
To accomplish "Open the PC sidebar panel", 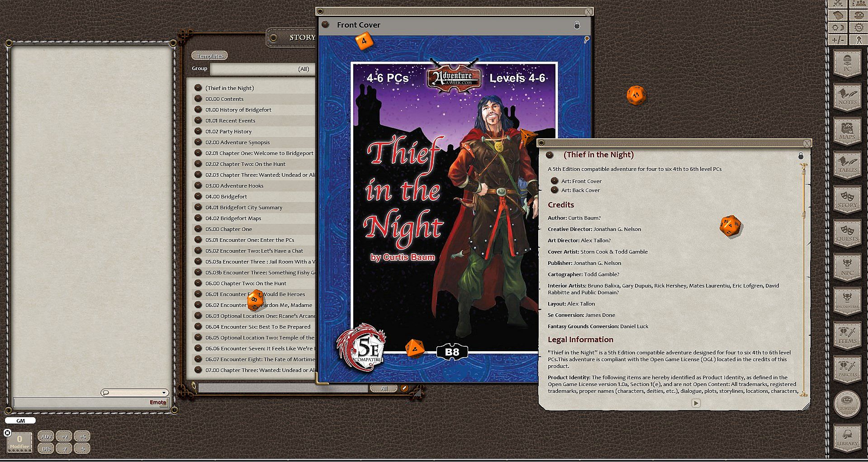I will click(x=847, y=63).
